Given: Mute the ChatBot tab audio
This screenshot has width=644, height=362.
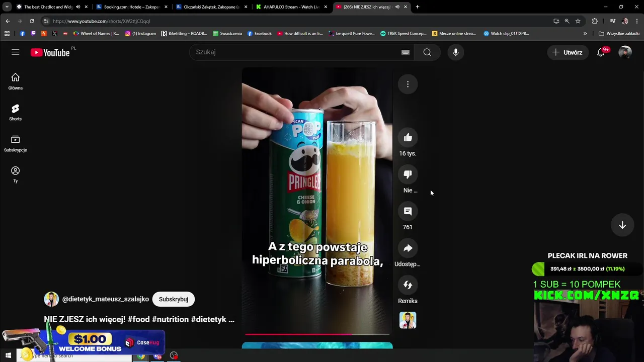Looking at the screenshot, I should point(77,7).
